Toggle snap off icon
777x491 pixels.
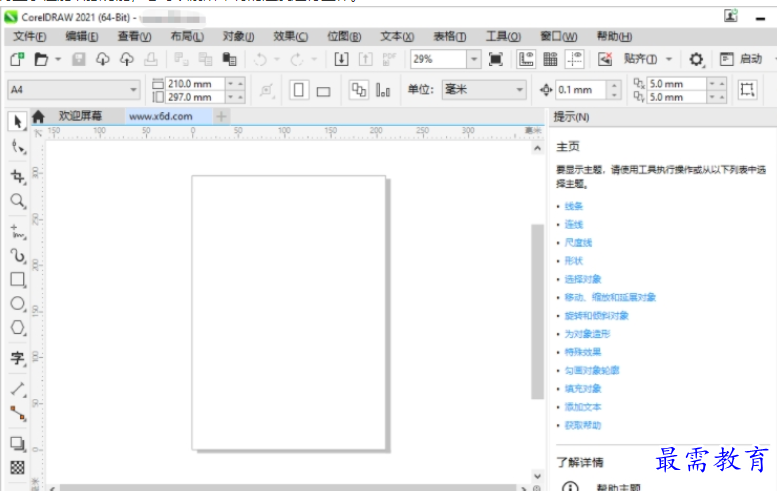pyautogui.click(x=605, y=59)
